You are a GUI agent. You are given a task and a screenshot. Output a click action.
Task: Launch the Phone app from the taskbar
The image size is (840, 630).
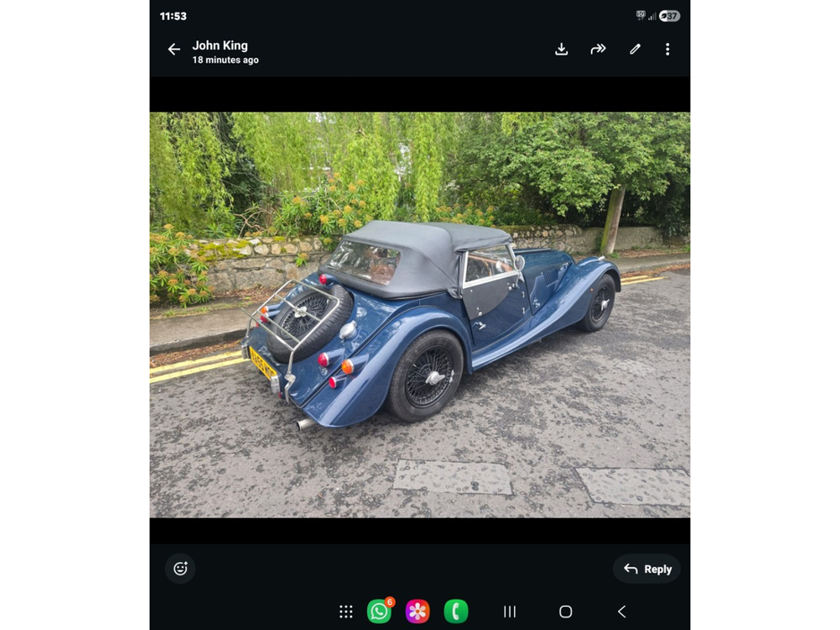(x=456, y=612)
